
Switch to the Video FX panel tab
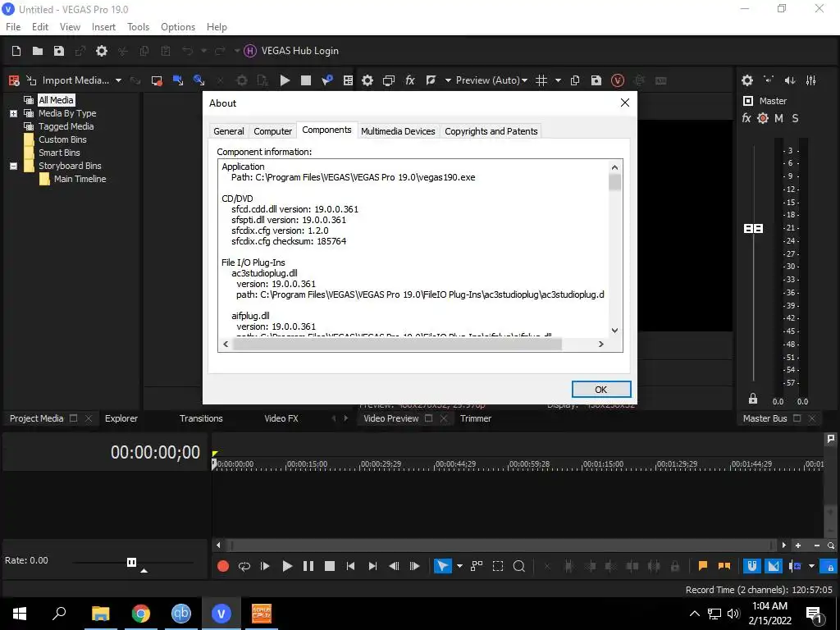tap(281, 418)
